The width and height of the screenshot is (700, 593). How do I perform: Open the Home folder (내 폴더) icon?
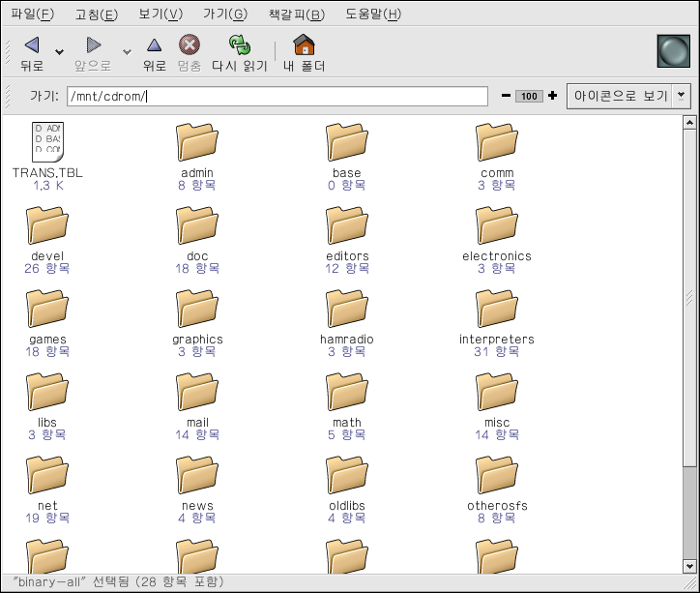(304, 45)
